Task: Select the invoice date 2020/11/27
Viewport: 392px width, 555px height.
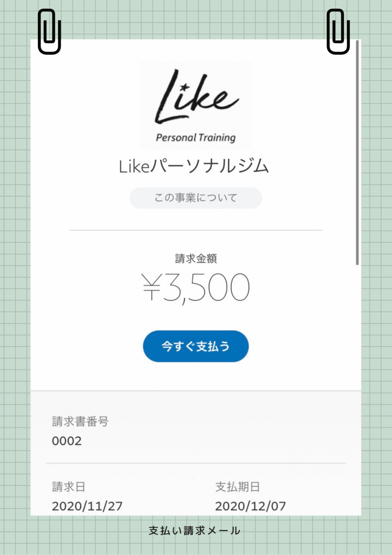Action: click(87, 506)
